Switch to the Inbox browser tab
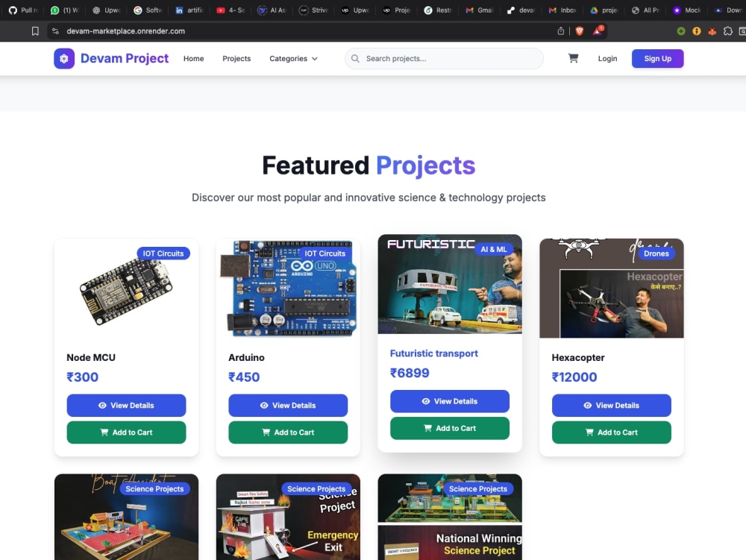The width and height of the screenshot is (746, 560). (562, 10)
